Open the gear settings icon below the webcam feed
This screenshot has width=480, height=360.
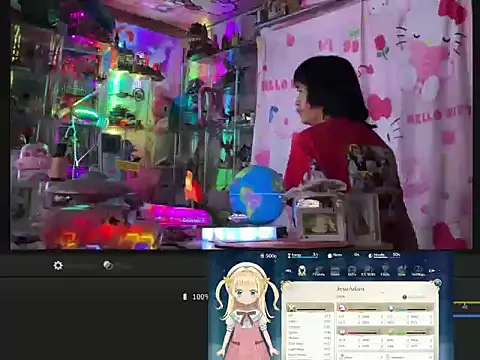point(58,265)
